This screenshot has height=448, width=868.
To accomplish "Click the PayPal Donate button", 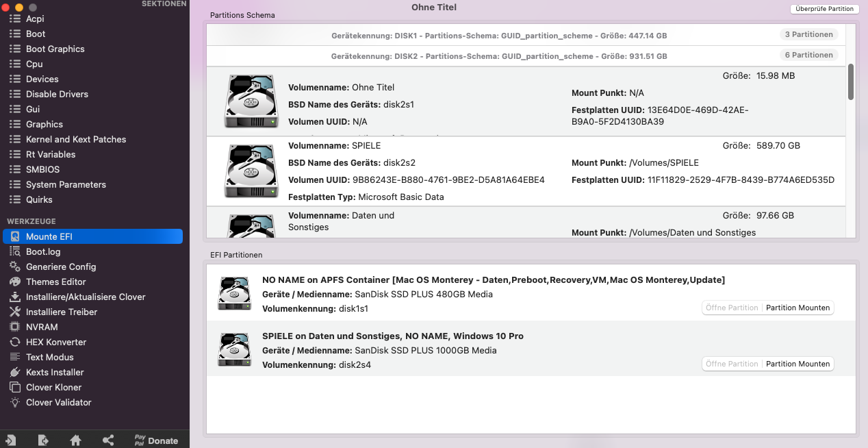I will tap(156, 440).
